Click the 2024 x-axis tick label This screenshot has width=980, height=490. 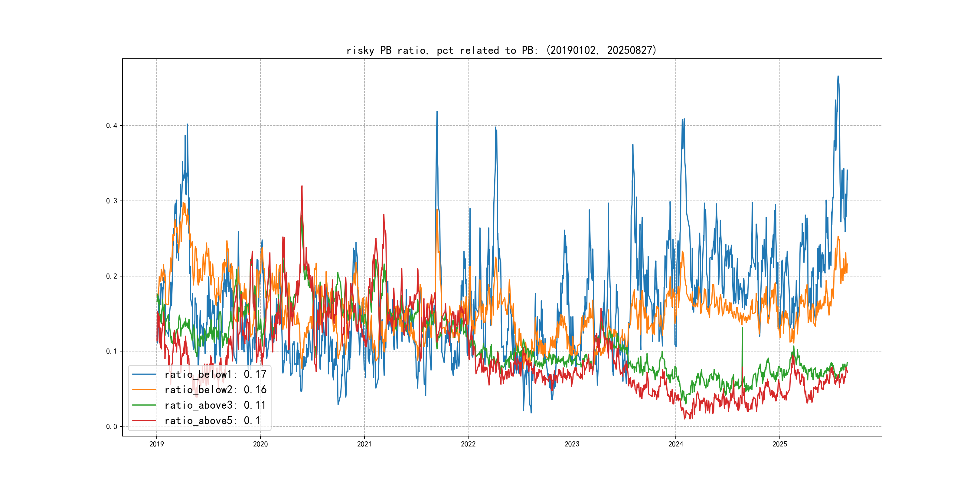tap(676, 444)
